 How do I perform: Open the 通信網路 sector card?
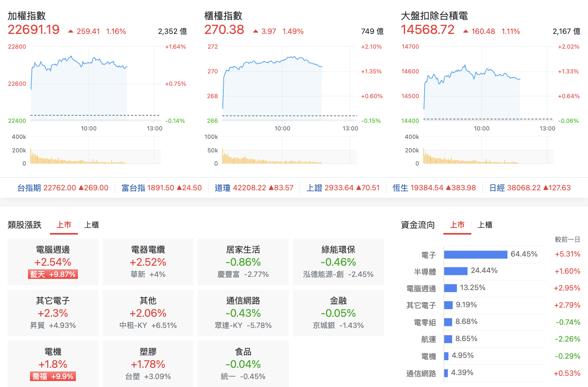point(243,313)
